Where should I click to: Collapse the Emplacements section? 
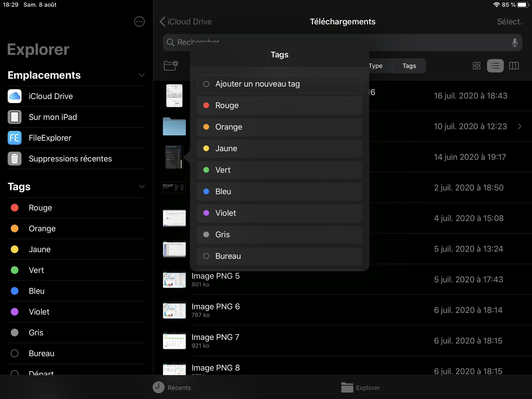[x=142, y=75]
